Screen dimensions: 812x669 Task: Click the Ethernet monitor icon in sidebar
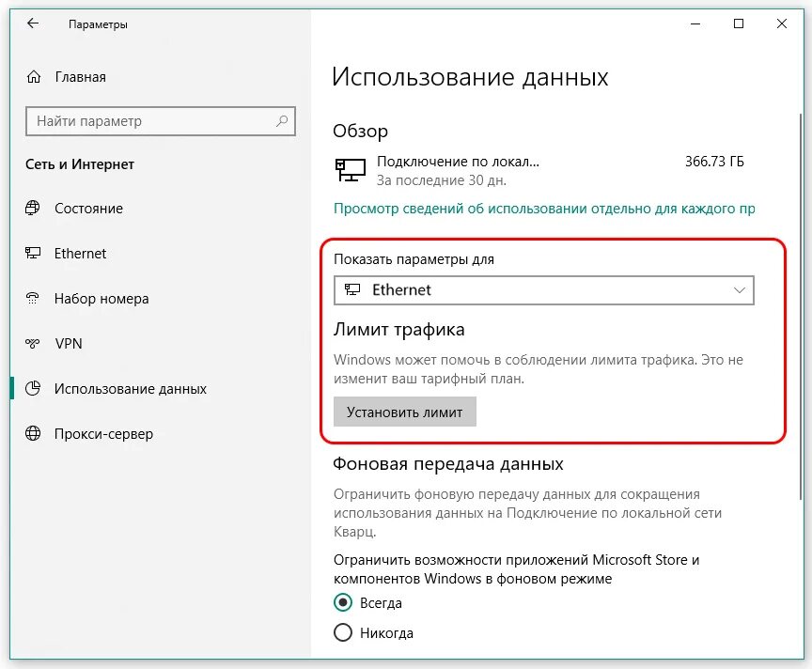click(33, 253)
